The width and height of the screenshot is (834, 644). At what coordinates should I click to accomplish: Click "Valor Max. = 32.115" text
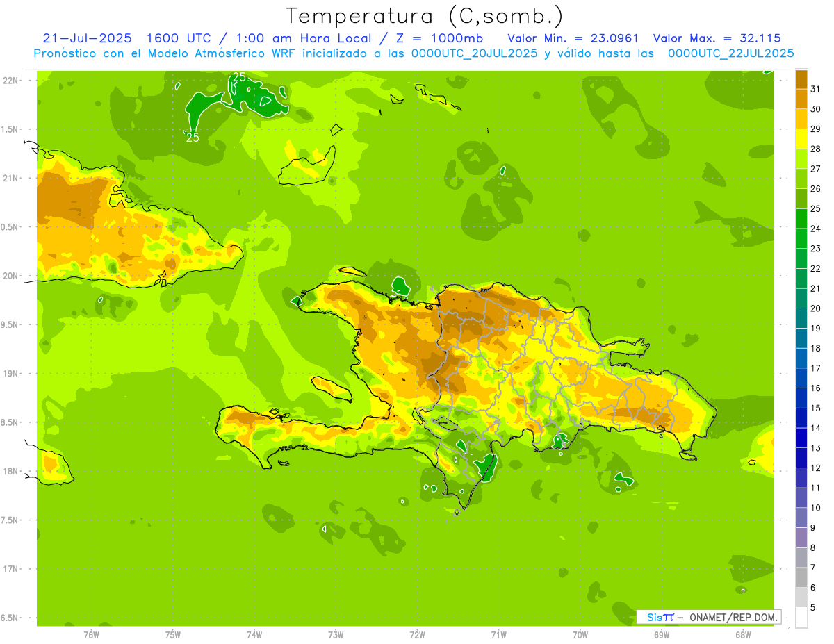[717, 38]
